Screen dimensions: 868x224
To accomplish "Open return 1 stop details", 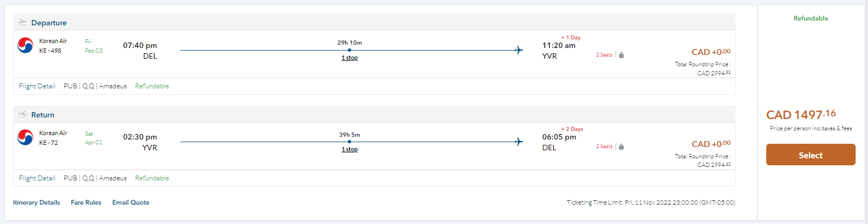I will [x=349, y=149].
